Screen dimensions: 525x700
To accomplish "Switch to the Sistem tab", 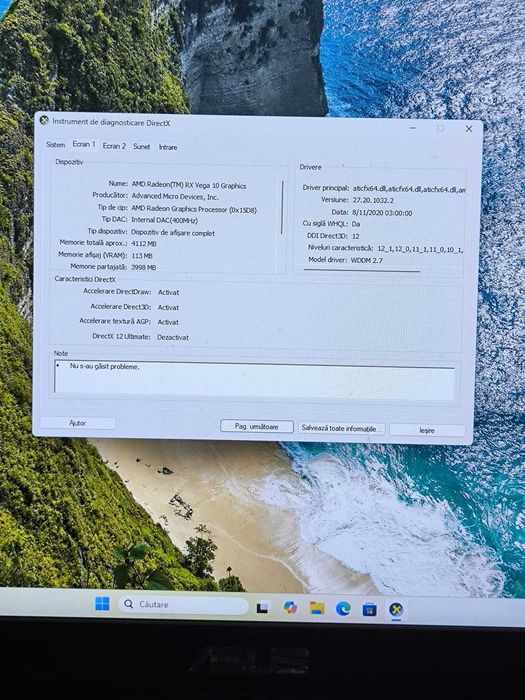I will (x=56, y=145).
